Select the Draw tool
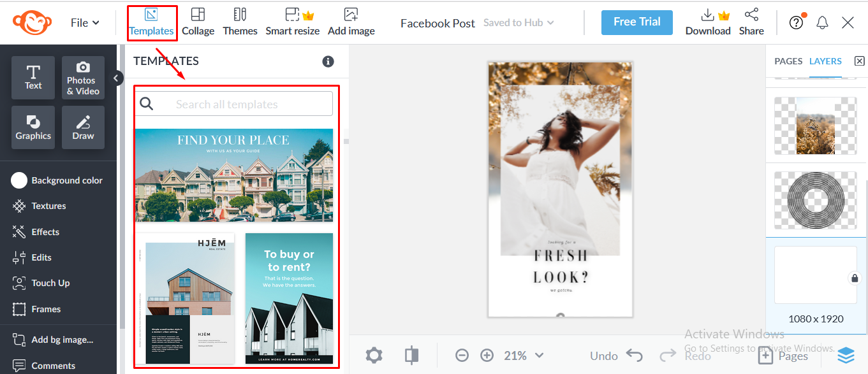 point(82,127)
